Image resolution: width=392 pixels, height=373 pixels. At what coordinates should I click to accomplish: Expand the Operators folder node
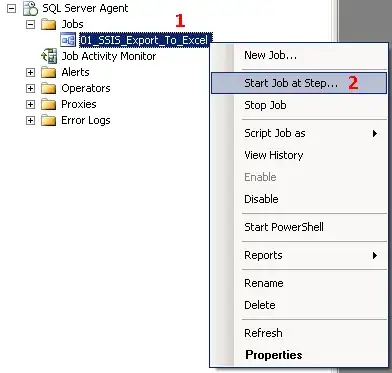(x=30, y=88)
